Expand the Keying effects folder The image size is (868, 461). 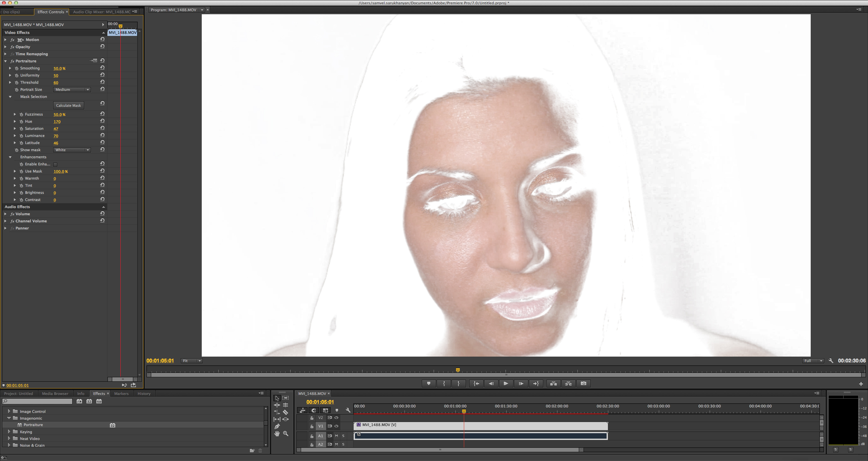9,432
